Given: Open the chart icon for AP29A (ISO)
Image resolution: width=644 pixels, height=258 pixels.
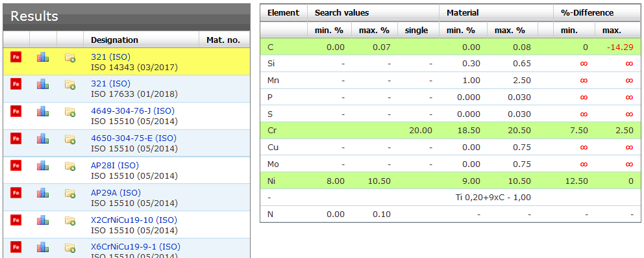Looking at the screenshot, I should coord(43,193).
